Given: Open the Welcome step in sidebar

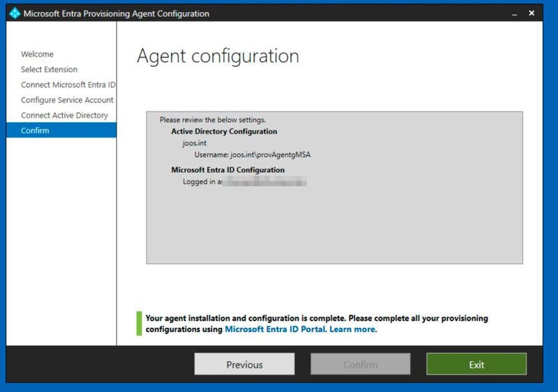Looking at the screenshot, I should point(37,54).
